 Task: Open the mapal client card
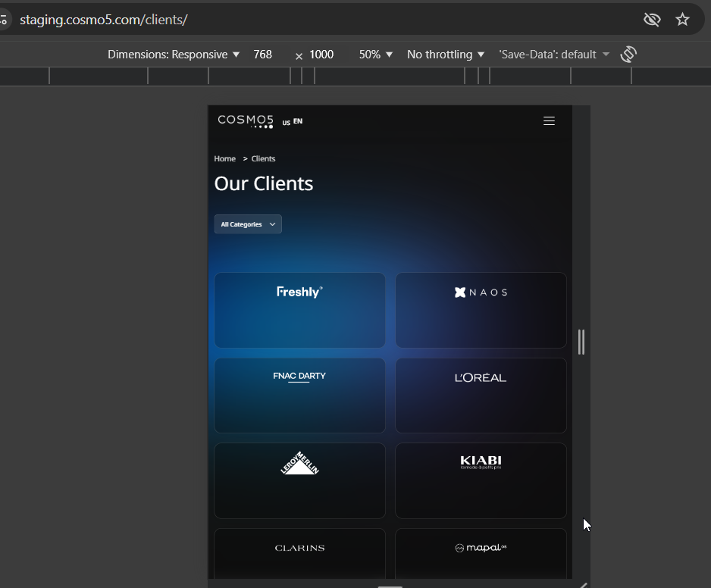coord(481,554)
